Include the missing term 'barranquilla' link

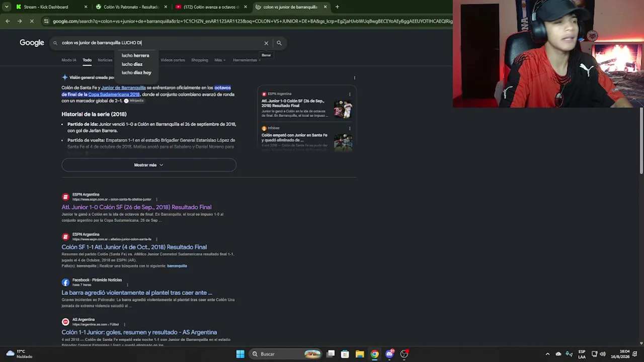coord(177,266)
